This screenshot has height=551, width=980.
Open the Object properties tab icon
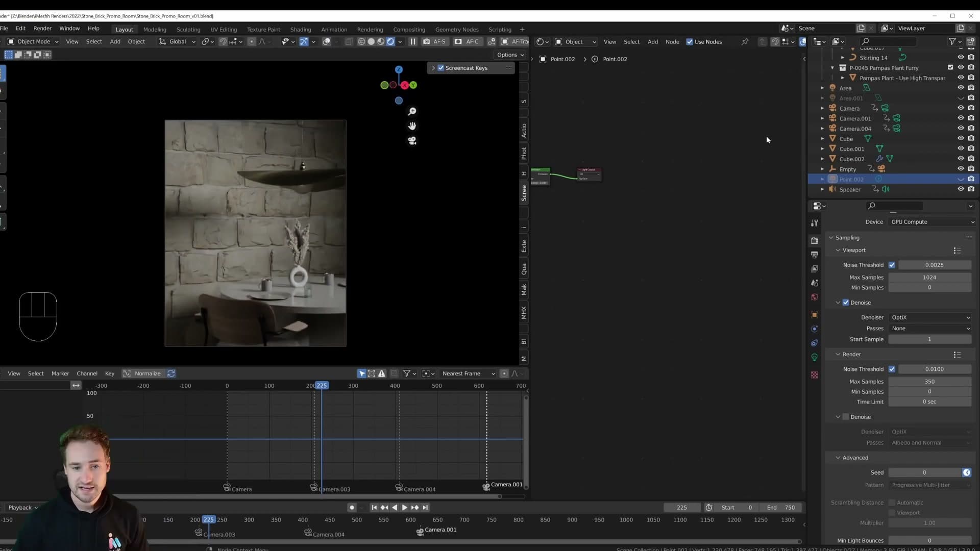(815, 315)
